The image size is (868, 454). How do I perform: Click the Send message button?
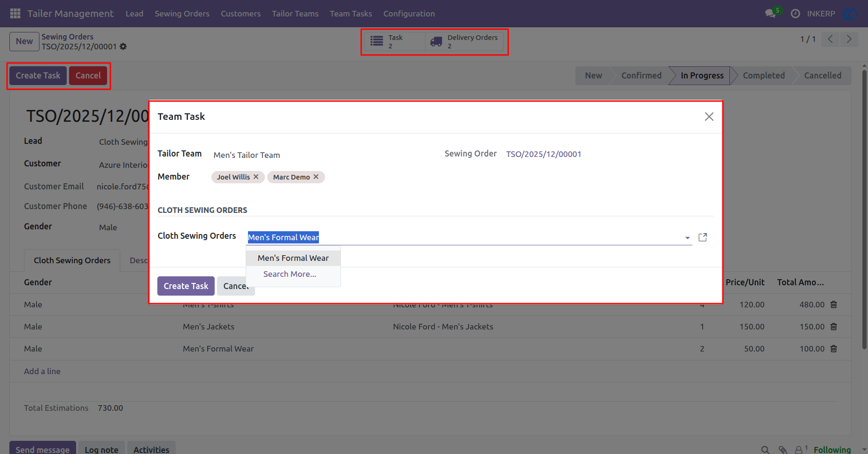43,449
